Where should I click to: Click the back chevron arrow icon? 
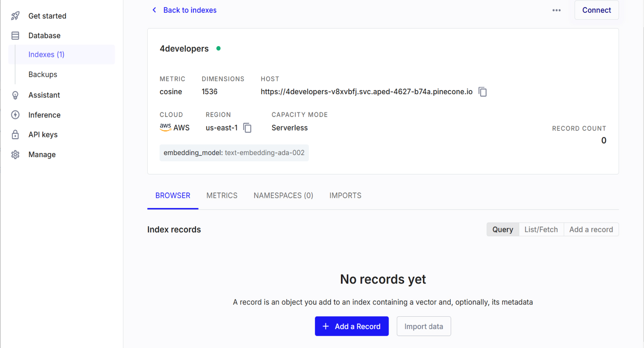click(x=154, y=10)
